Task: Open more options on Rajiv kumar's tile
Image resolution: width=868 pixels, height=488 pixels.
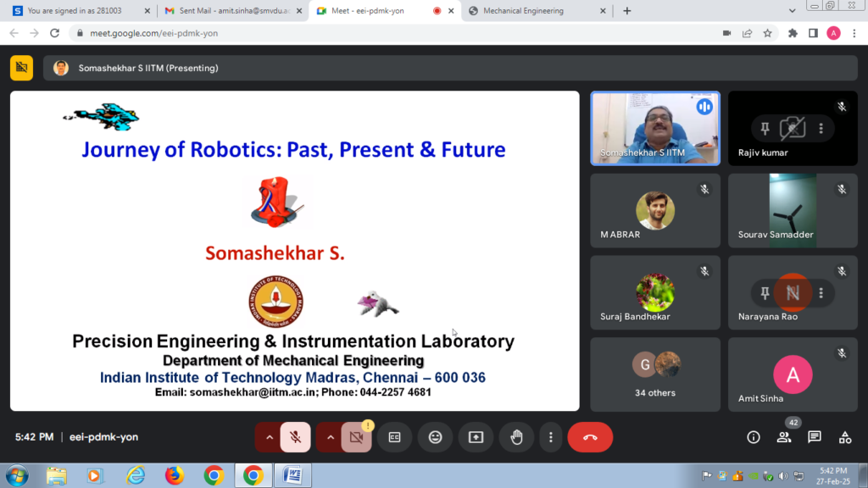Action: (821, 129)
